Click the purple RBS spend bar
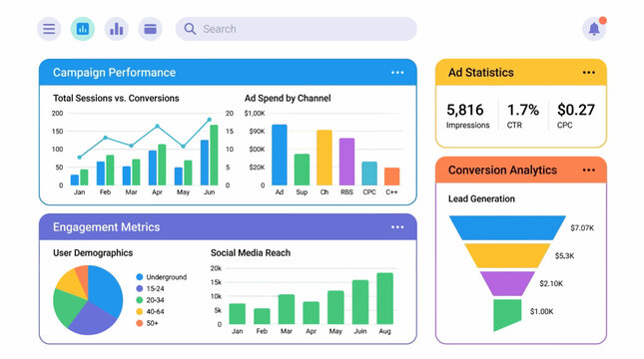This screenshot has width=644, height=359. tap(346, 162)
